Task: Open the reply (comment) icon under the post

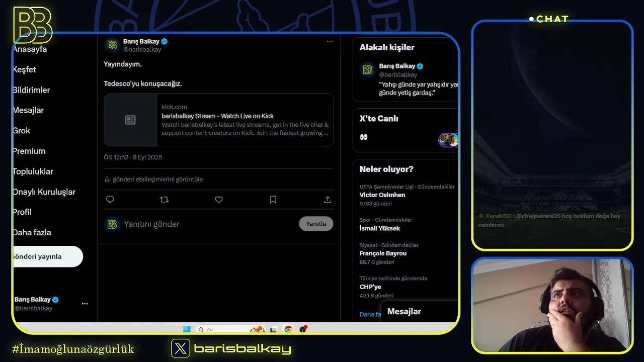Action: tap(110, 200)
